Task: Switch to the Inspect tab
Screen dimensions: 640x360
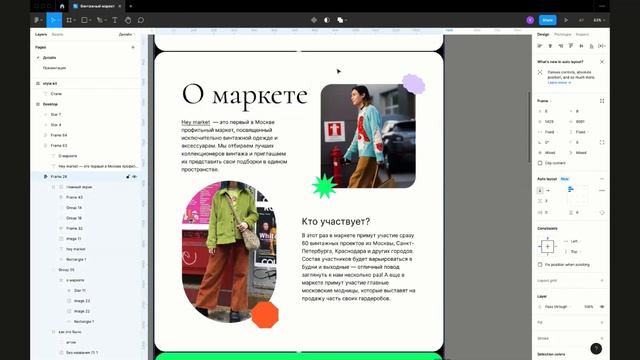Action: click(582, 35)
